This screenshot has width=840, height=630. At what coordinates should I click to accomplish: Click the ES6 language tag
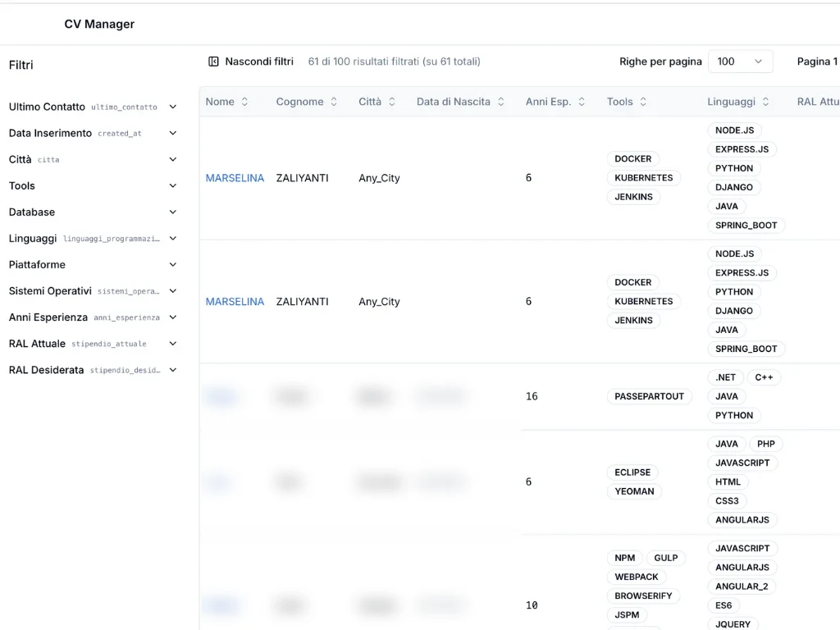click(724, 605)
